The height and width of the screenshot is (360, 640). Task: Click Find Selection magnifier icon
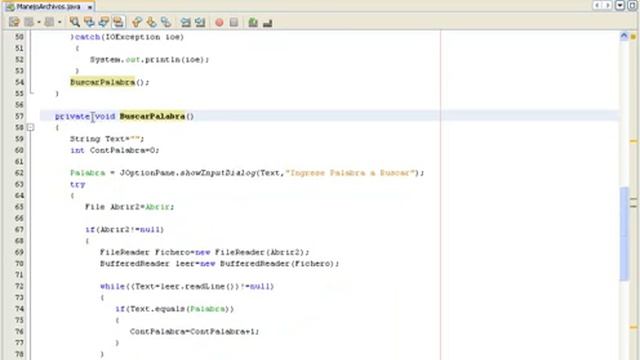(x=74, y=22)
